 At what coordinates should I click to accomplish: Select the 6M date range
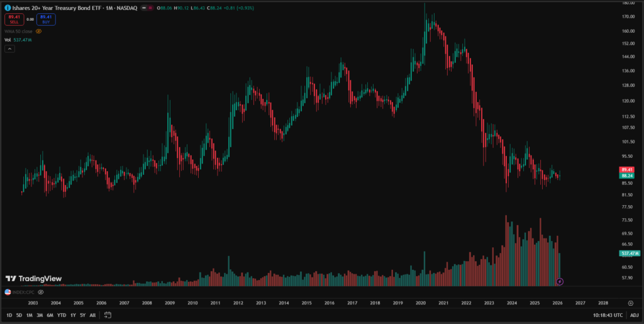click(x=50, y=315)
